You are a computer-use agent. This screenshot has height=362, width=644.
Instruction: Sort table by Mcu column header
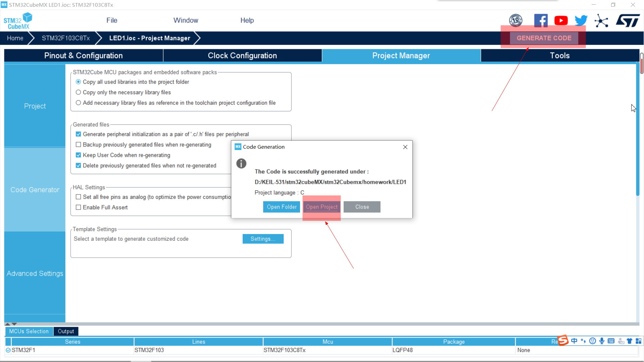pyautogui.click(x=328, y=342)
